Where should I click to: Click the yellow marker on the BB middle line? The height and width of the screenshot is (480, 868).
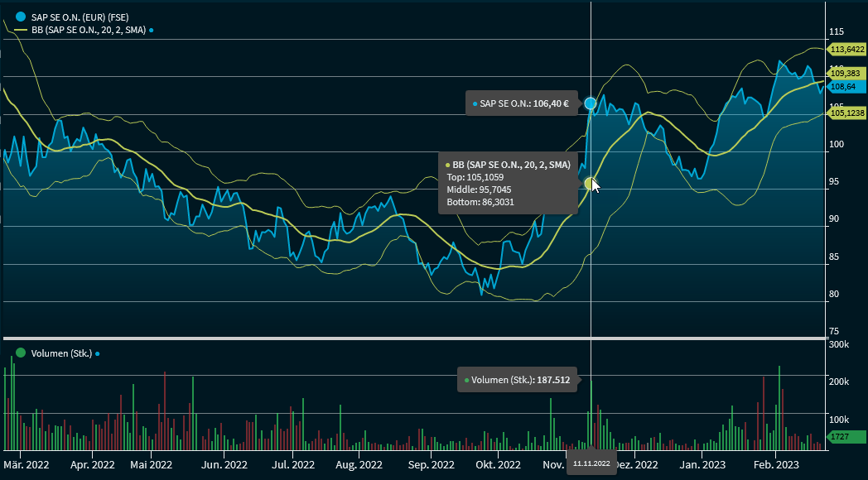pyautogui.click(x=590, y=183)
